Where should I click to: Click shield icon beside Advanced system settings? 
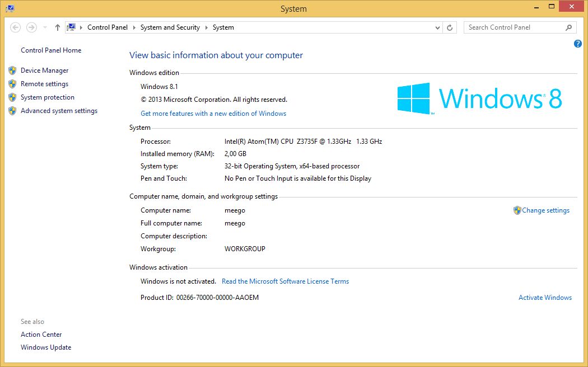point(12,111)
